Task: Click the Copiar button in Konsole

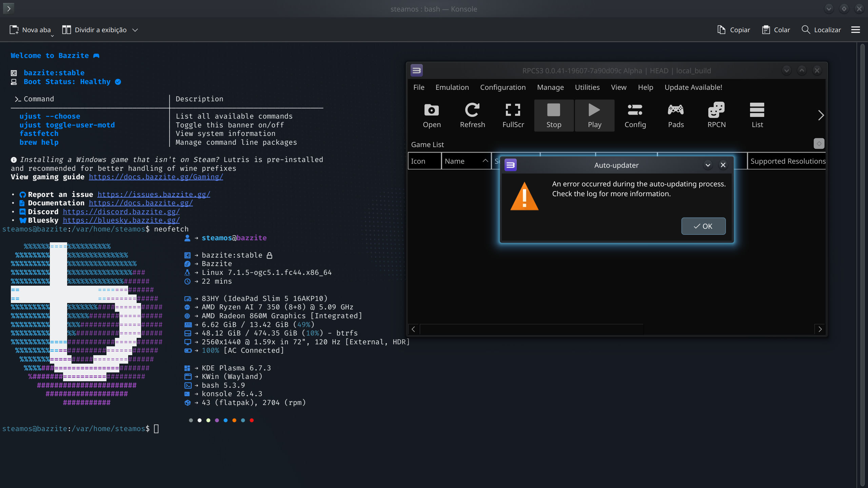Action: pyautogui.click(x=734, y=30)
